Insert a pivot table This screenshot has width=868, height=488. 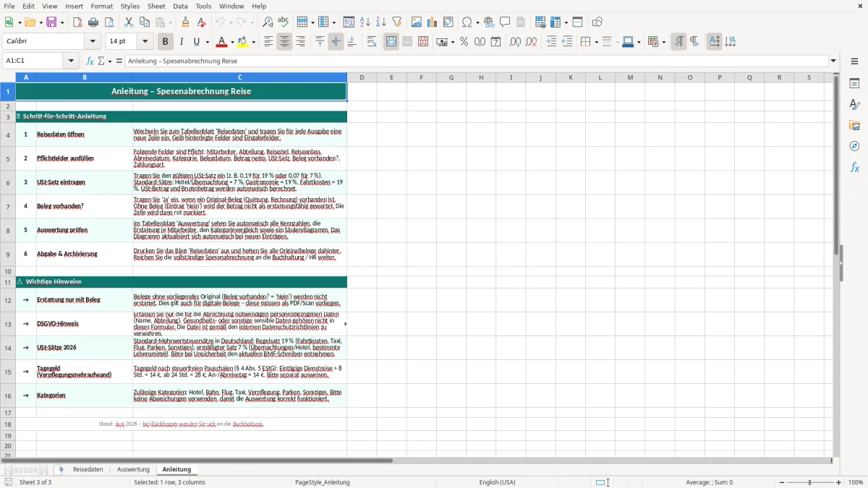[x=448, y=22]
